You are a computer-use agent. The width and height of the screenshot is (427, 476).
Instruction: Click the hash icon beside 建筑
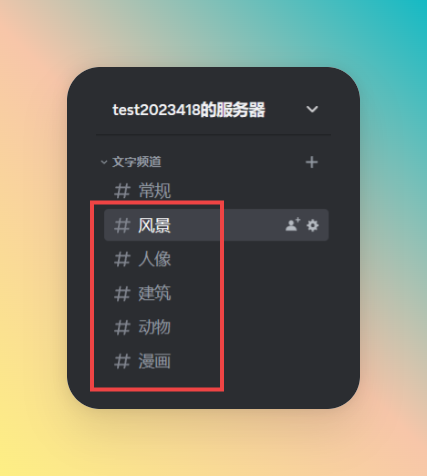[122, 294]
